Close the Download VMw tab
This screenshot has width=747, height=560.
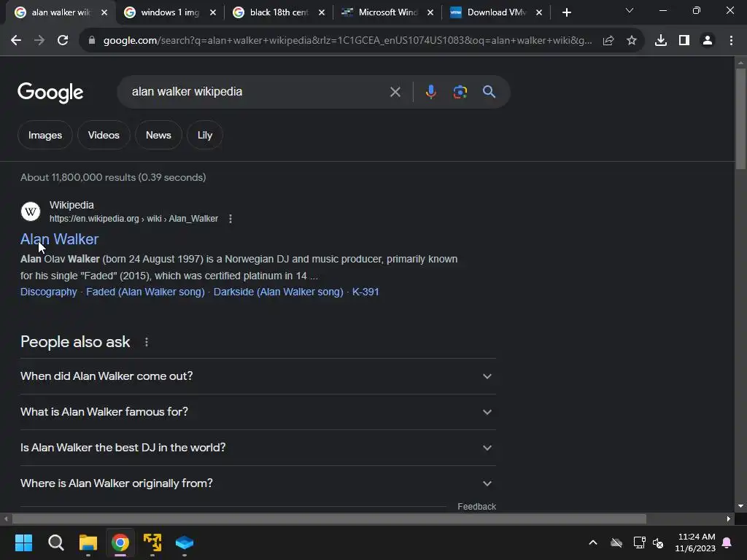point(539,12)
